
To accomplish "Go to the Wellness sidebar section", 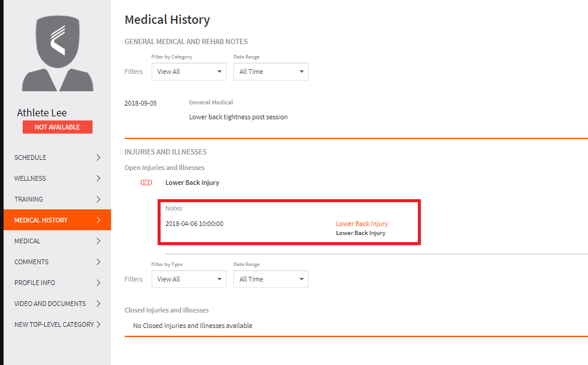I will coord(57,178).
